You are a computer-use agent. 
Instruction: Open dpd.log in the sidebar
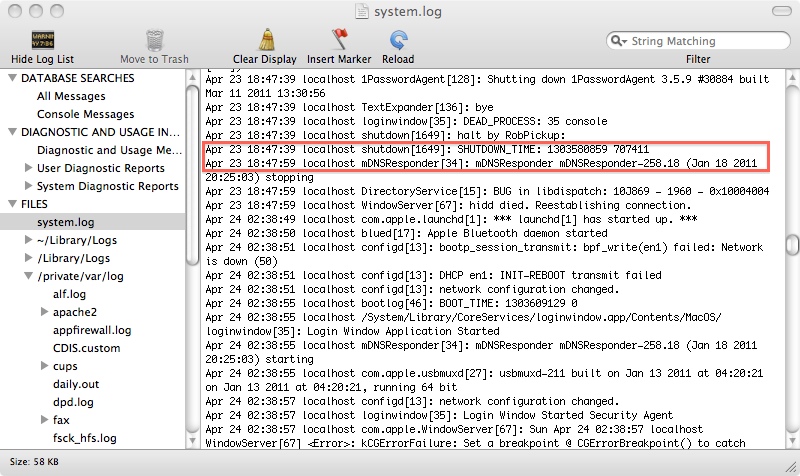click(73, 402)
